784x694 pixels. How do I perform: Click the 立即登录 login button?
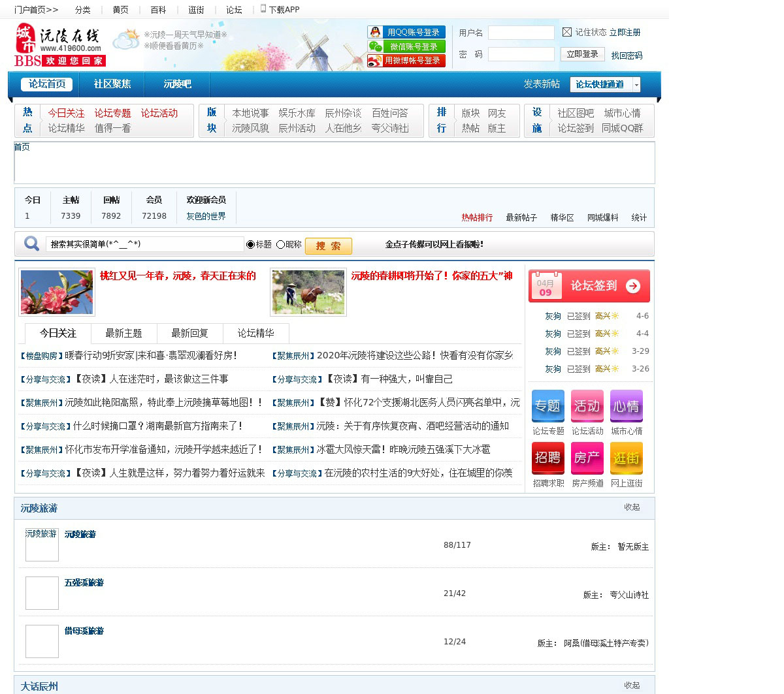tap(582, 54)
